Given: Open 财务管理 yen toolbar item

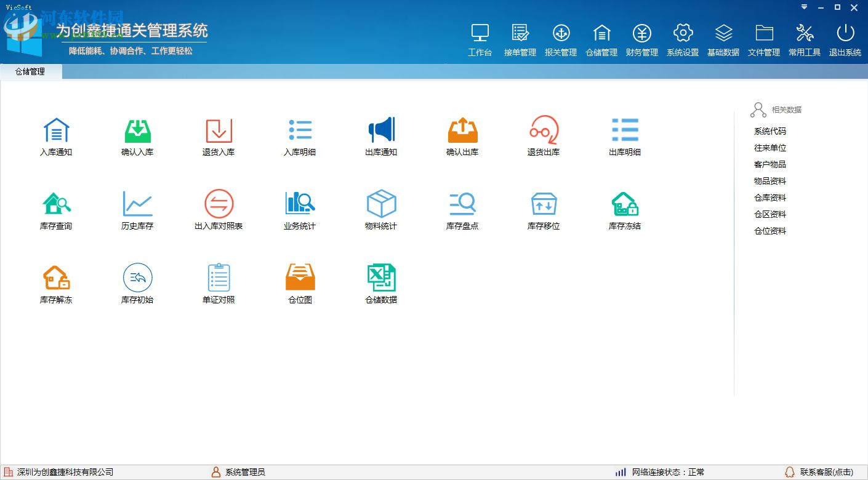Looking at the screenshot, I should [x=642, y=40].
